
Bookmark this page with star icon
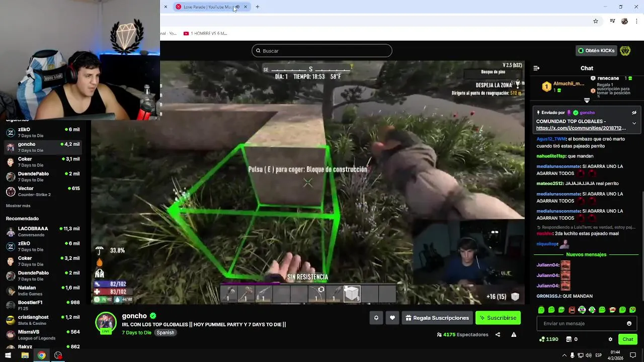click(x=596, y=21)
